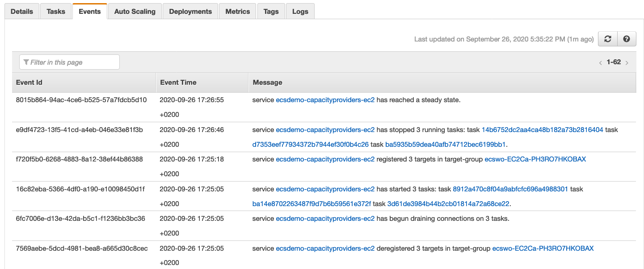This screenshot has height=269, width=644.
Task: Go to previous page arrow
Action: (600, 63)
